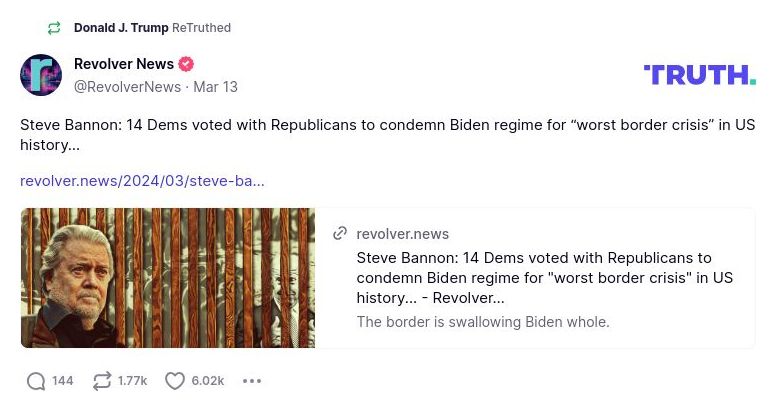
Task: Open the Revolver News profile avatar
Action: (x=41, y=75)
